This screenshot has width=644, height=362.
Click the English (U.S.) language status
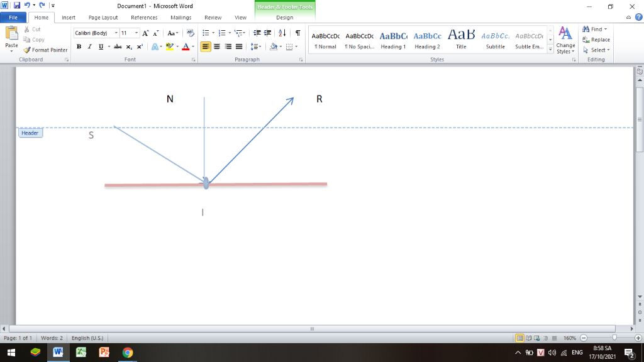[x=87, y=337]
